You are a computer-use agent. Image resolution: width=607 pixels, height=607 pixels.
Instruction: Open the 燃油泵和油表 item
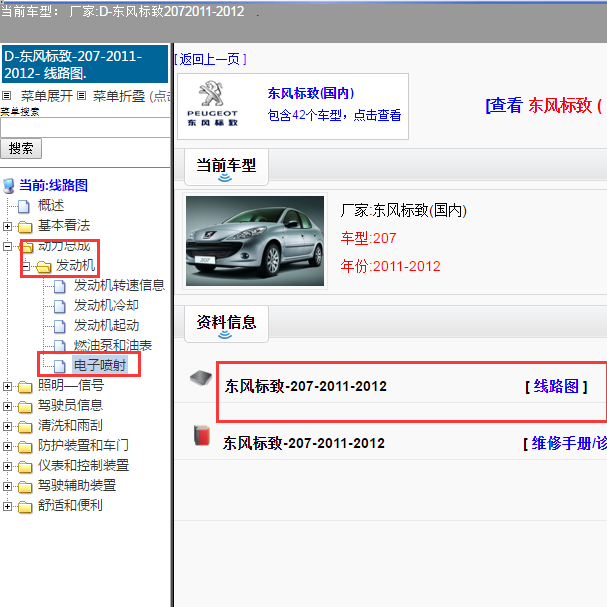coord(113,345)
